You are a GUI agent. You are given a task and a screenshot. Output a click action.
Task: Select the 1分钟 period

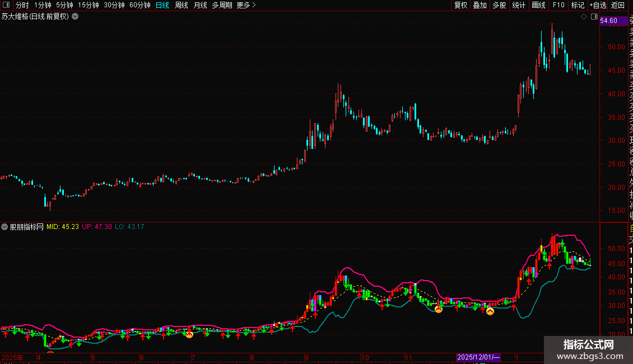(43, 5)
